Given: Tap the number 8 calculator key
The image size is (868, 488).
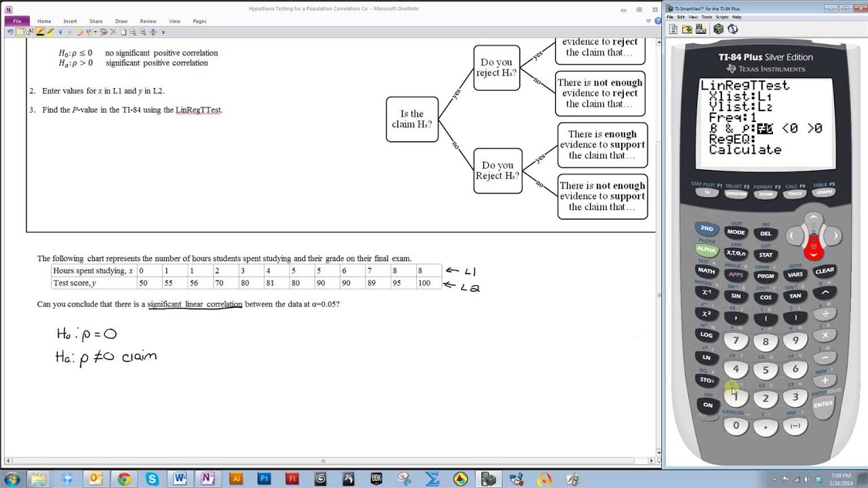Looking at the screenshot, I should [x=766, y=342].
